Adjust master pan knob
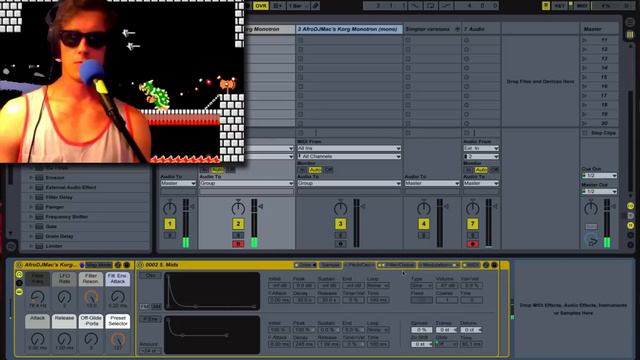640x360 pixels. point(591,209)
